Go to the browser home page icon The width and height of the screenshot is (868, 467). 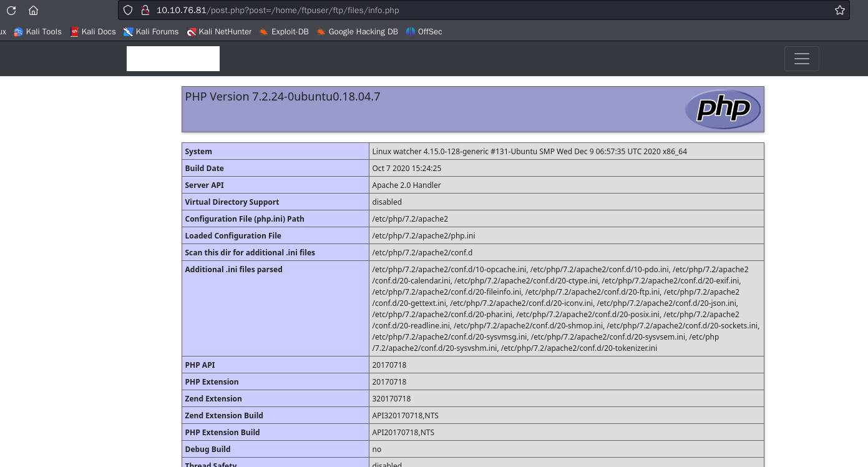34,10
